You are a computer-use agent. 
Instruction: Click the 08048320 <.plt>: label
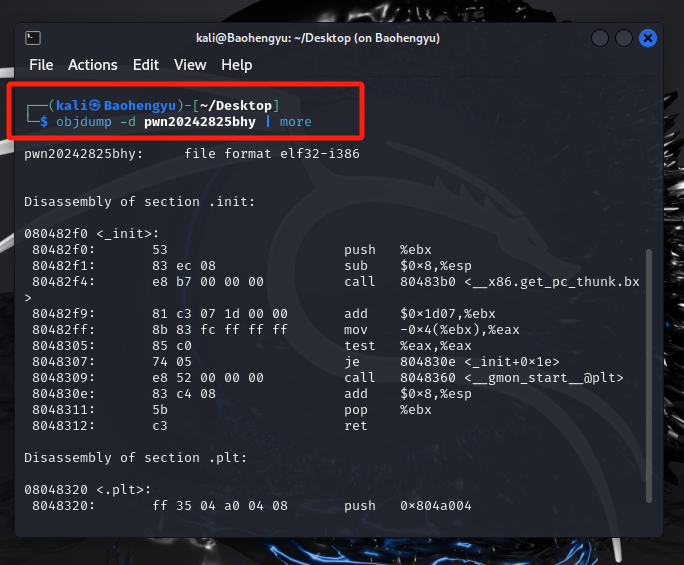click(88, 490)
